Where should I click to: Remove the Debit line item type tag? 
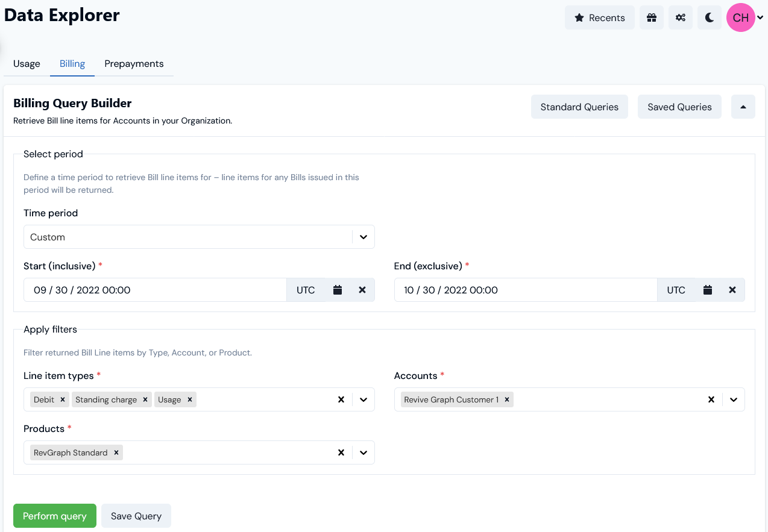pyautogui.click(x=63, y=399)
